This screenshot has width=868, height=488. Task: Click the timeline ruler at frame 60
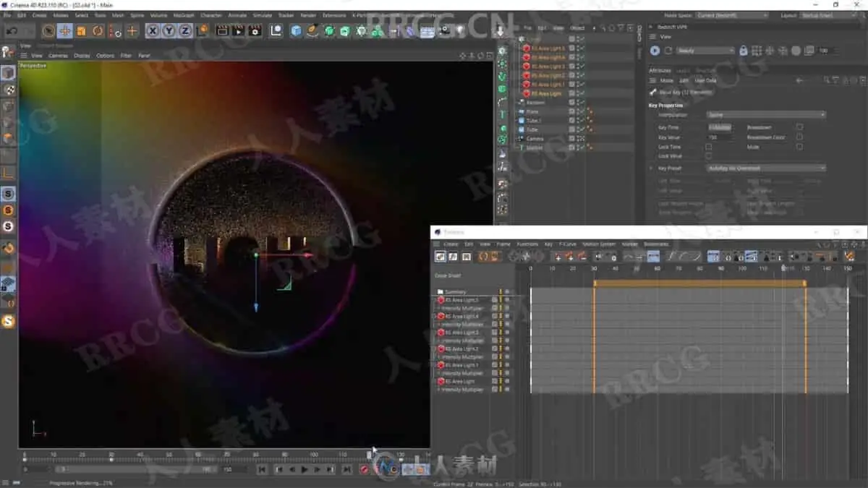(658, 268)
